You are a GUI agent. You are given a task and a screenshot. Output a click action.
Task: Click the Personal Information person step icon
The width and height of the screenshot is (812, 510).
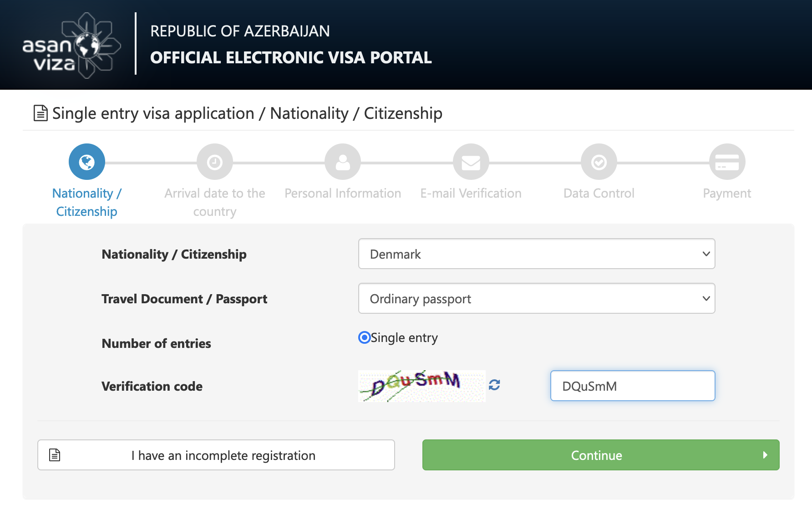pos(342,162)
